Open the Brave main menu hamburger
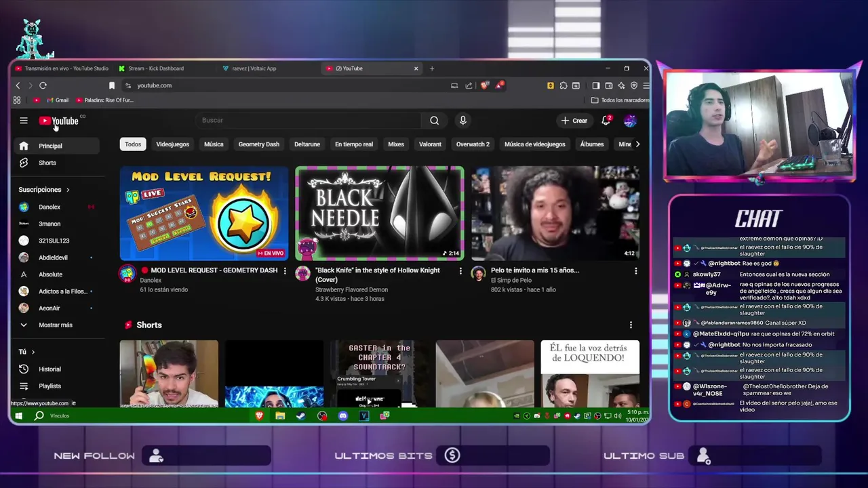The height and width of the screenshot is (488, 868). click(x=646, y=85)
